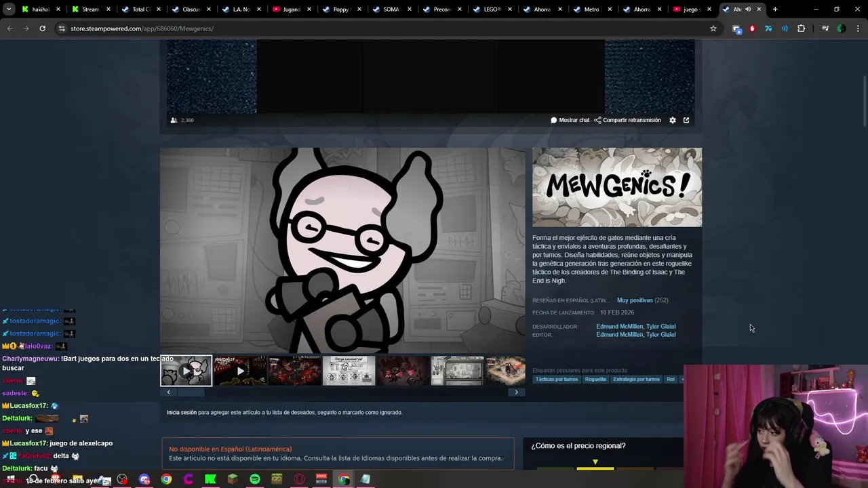Click the site info icon in address bar
This screenshot has height=488, width=868.
click(62, 28)
